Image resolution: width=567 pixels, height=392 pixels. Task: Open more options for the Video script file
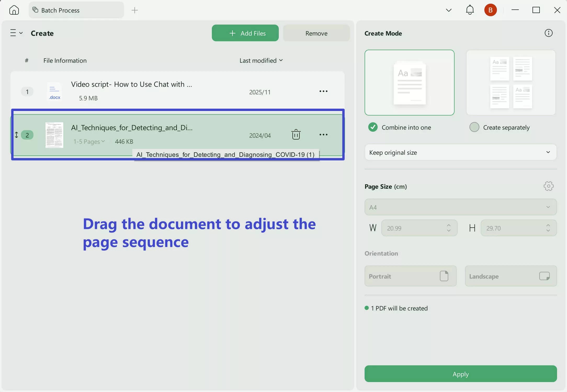[323, 91]
